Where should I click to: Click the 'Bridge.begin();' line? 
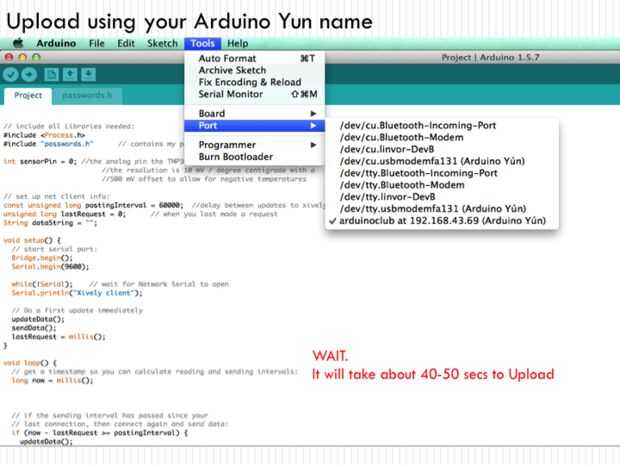point(42,258)
